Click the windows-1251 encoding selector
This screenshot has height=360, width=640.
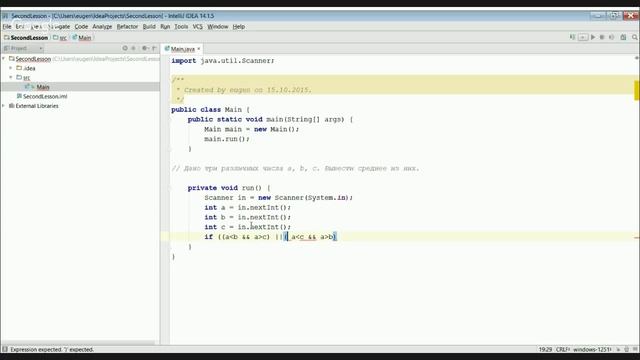click(592, 349)
